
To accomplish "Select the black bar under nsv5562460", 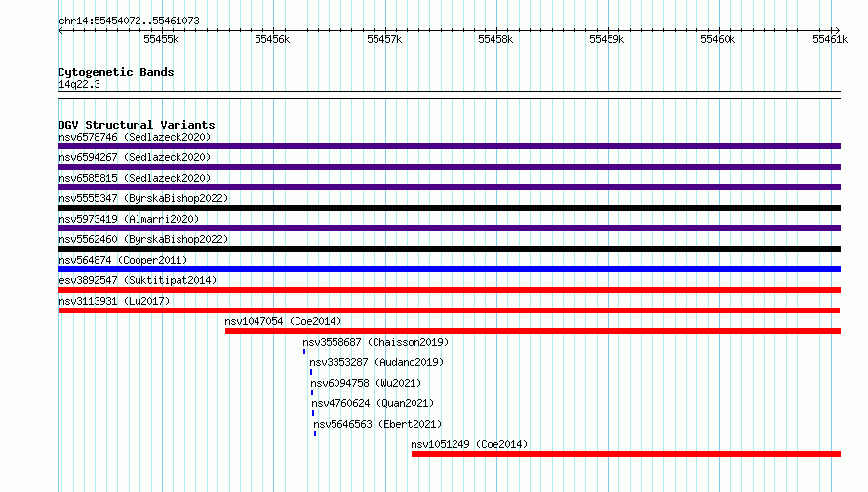I will (x=449, y=249).
